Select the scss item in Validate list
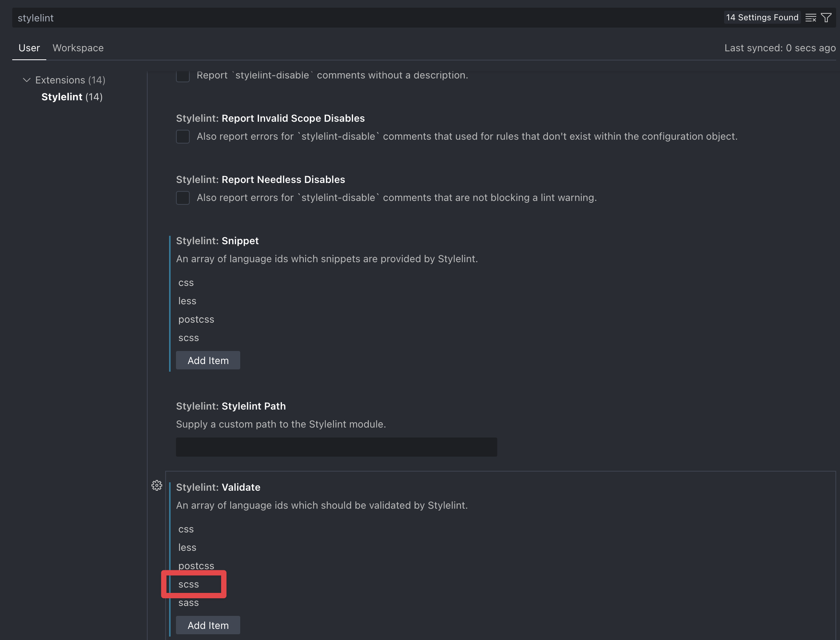This screenshot has height=640, width=840. pyautogui.click(x=189, y=584)
